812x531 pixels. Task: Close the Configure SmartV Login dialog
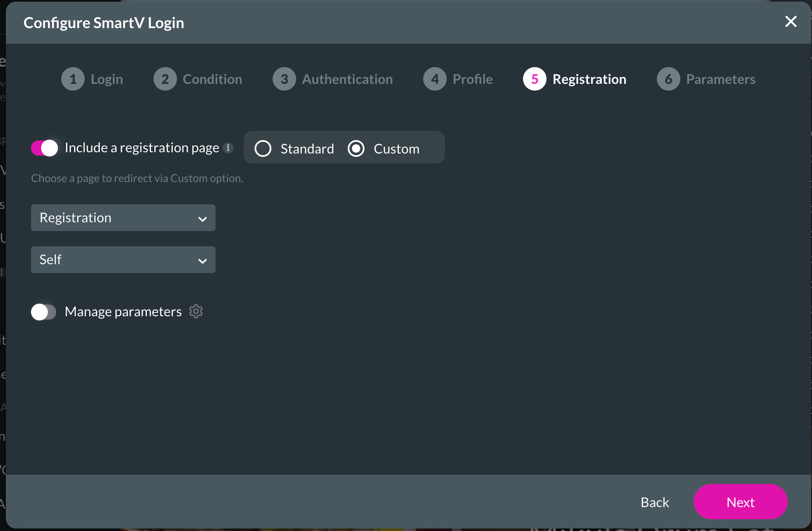click(791, 21)
